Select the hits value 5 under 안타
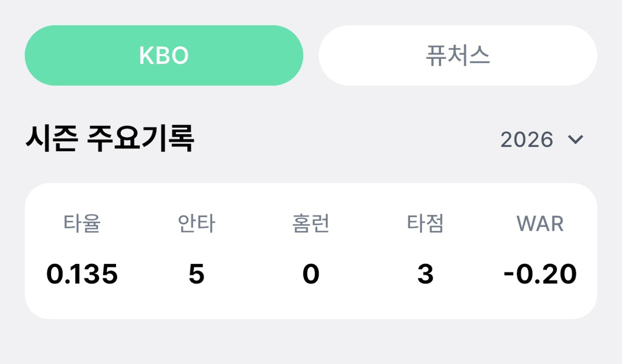 [196, 274]
